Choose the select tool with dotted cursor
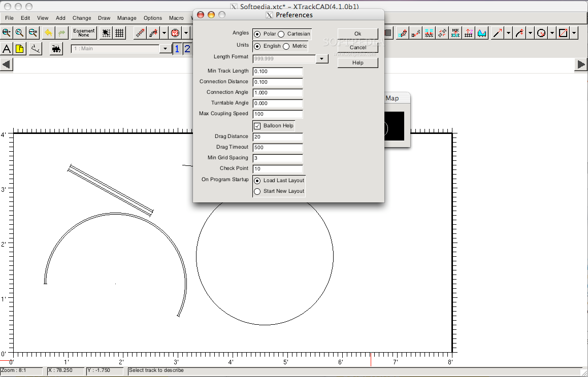The width and height of the screenshot is (588, 377). pos(106,33)
